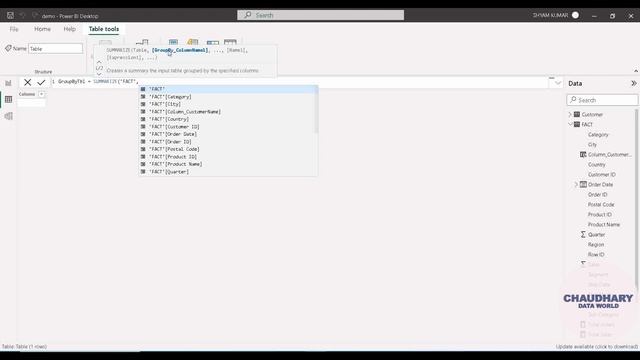Viewport: 640px width, 360px height.
Task: Expand the Customer table node
Action: 570,114
